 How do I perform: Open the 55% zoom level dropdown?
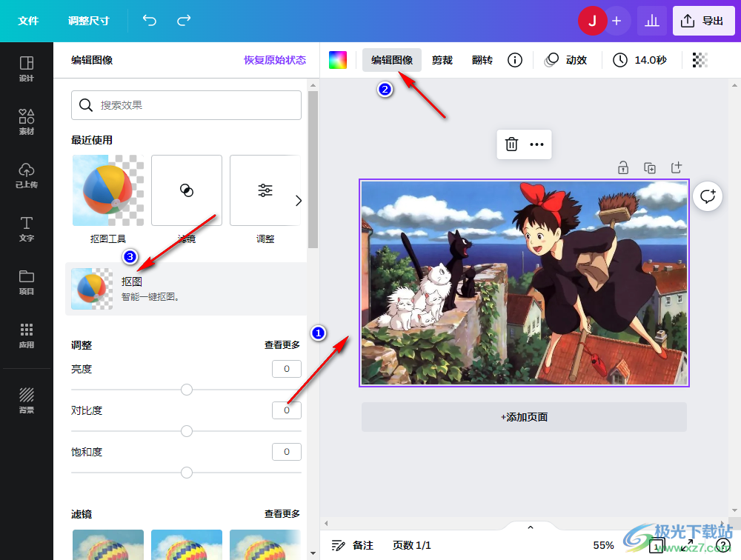point(603,545)
